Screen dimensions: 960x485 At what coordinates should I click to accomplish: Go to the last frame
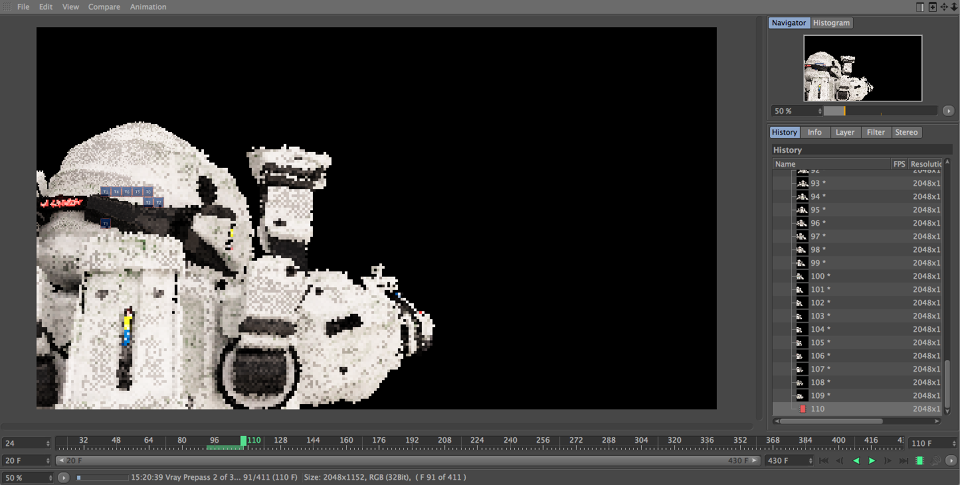(904, 461)
